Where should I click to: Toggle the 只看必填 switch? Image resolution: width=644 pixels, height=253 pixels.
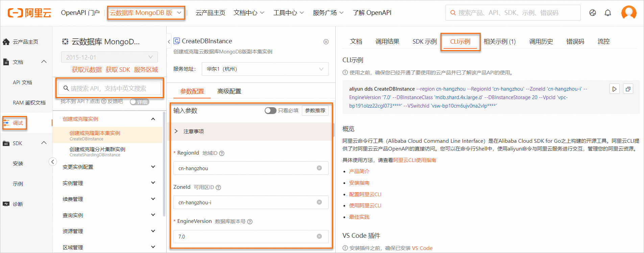coord(270,111)
